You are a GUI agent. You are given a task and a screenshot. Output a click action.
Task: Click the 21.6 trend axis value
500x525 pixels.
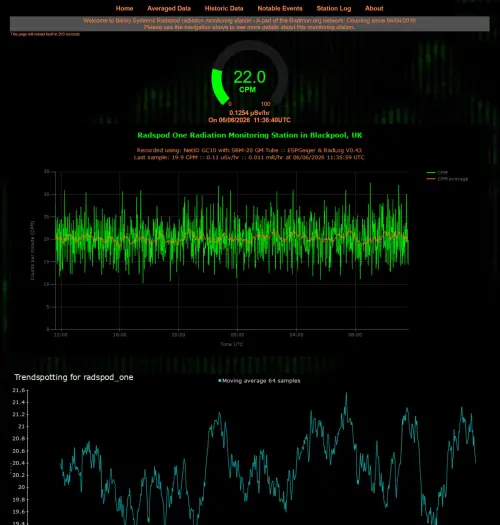click(x=18, y=390)
